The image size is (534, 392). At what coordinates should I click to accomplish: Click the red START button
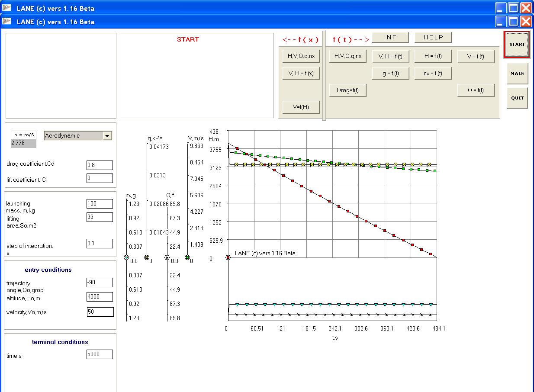[x=517, y=45]
